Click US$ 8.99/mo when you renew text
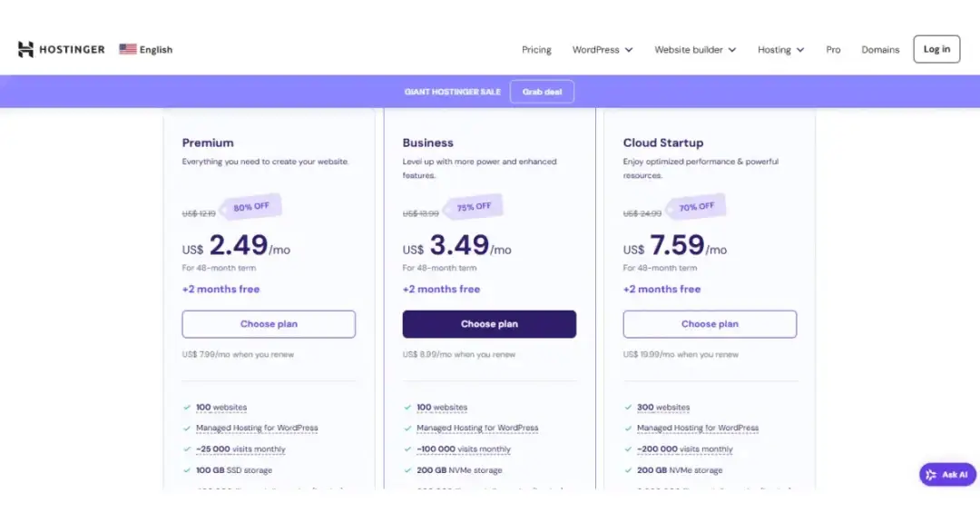The width and height of the screenshot is (980, 513). coord(459,354)
